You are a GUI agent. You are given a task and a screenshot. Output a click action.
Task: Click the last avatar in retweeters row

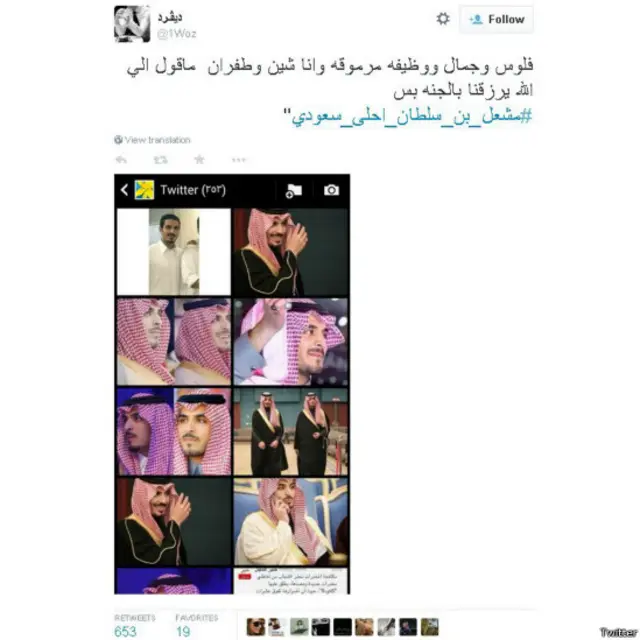(x=429, y=627)
